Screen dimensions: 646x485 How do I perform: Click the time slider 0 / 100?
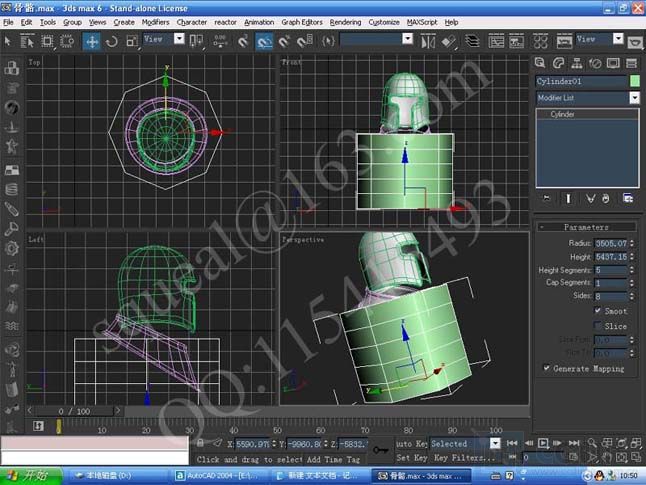(74, 411)
